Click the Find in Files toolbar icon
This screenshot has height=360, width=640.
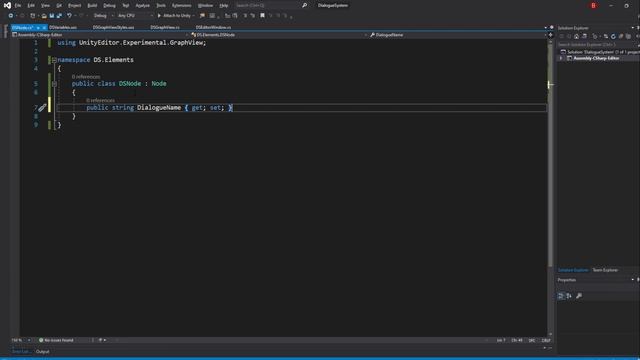pos(202,16)
